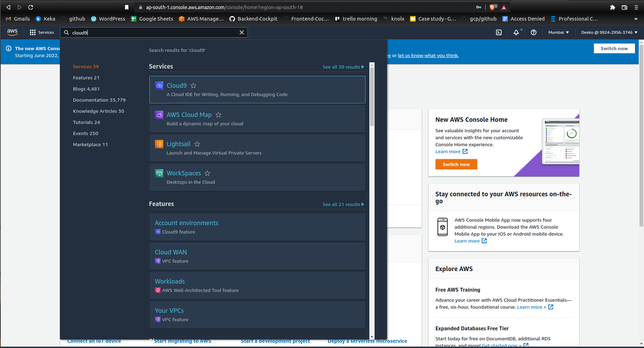Open the Access Denied bookmark
The width and height of the screenshot is (644, 348).
[523, 19]
